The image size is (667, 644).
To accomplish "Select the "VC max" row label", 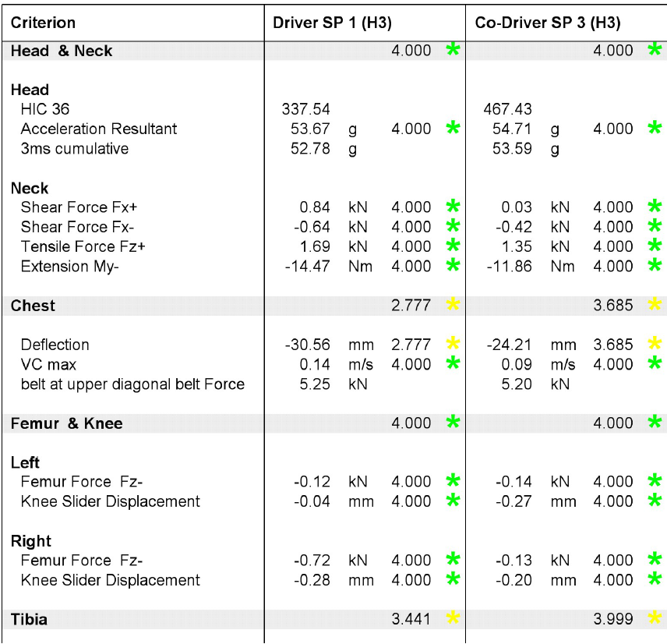I will 48,364.
